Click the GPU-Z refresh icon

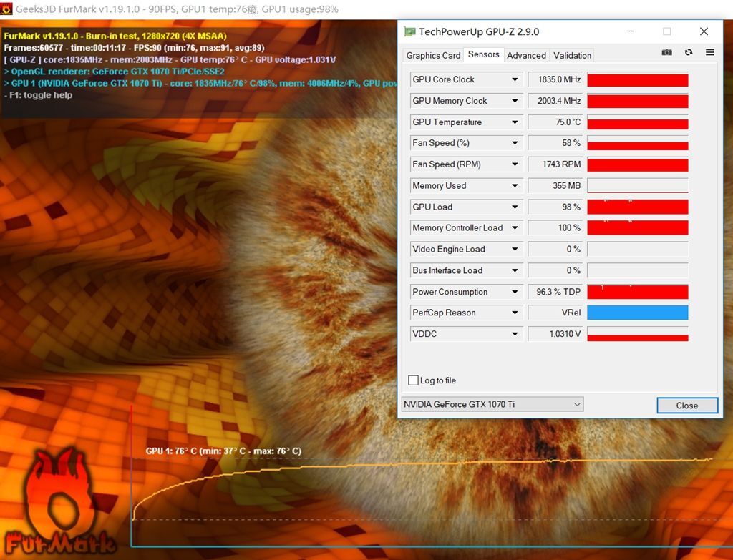click(x=689, y=52)
